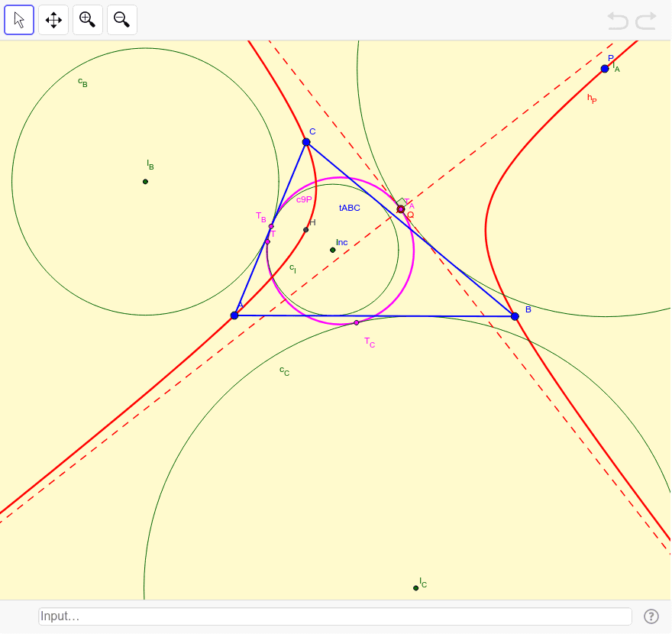Activate the Move Graphics View tool
This screenshot has height=634, width=672.
pyautogui.click(x=53, y=20)
